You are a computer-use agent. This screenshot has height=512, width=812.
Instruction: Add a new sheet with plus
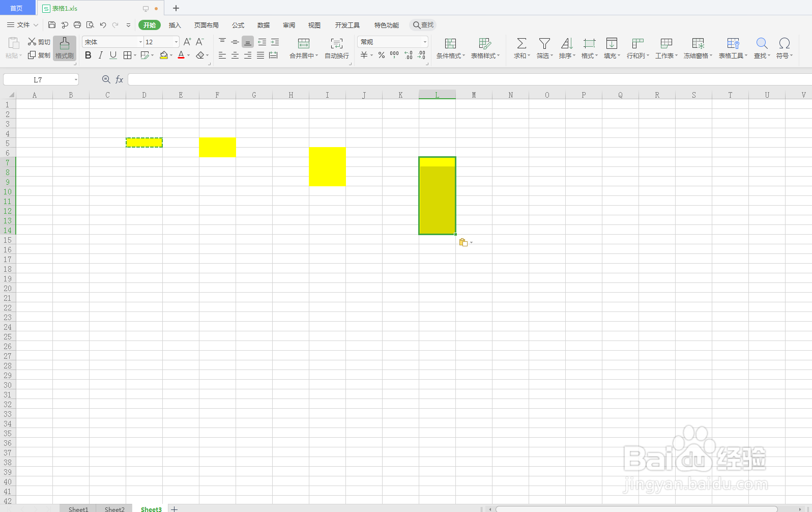point(174,509)
